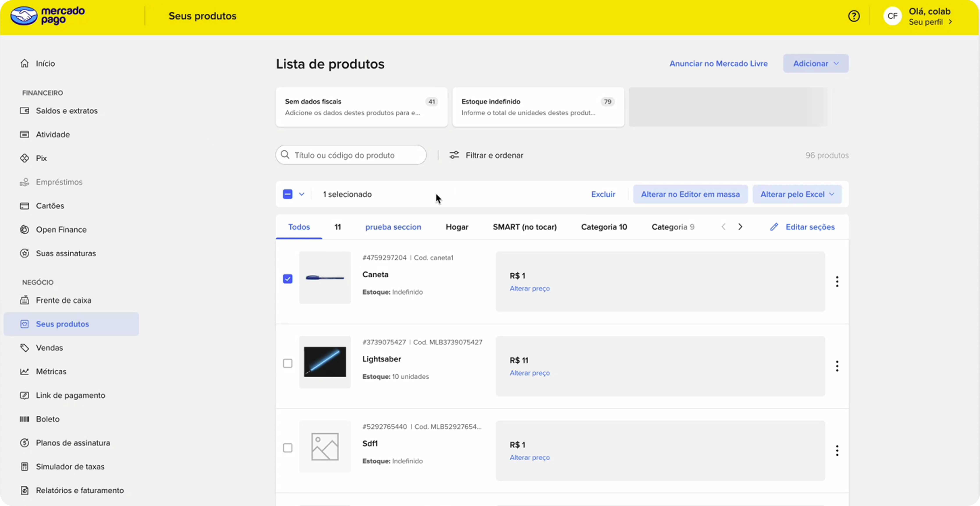Click the Mercado Pago logo
Image resolution: width=980 pixels, height=506 pixels.
(x=48, y=16)
